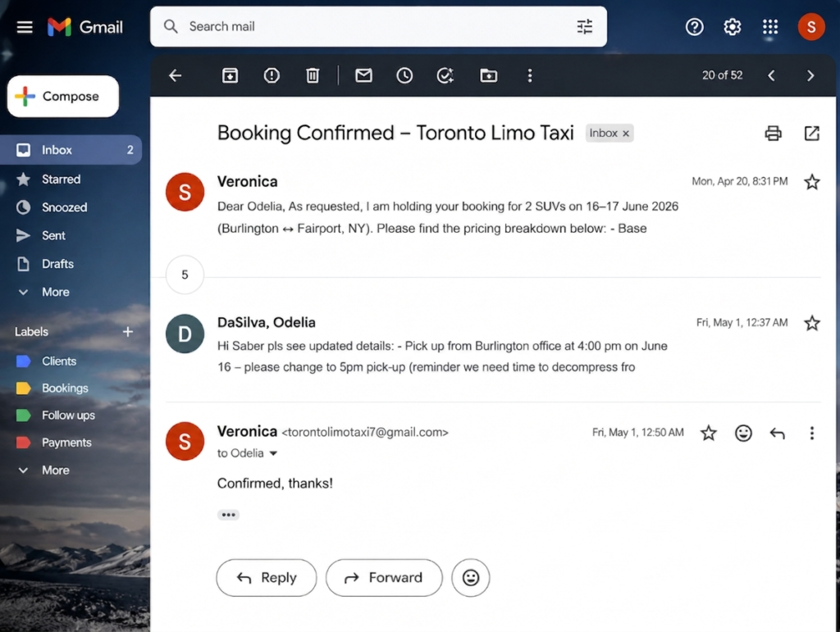Reply using arrow icon in message header
The width and height of the screenshot is (840, 632).
(777, 432)
